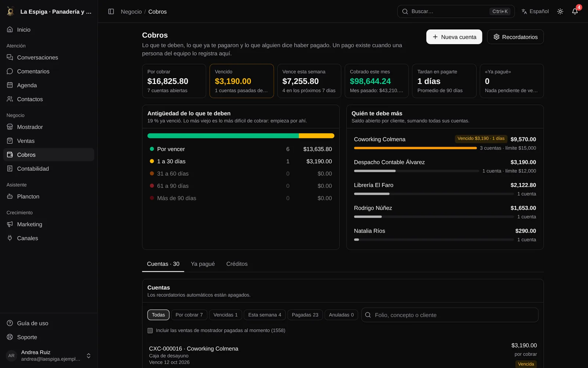Open Contabilidad page

pyautogui.click(x=49, y=169)
